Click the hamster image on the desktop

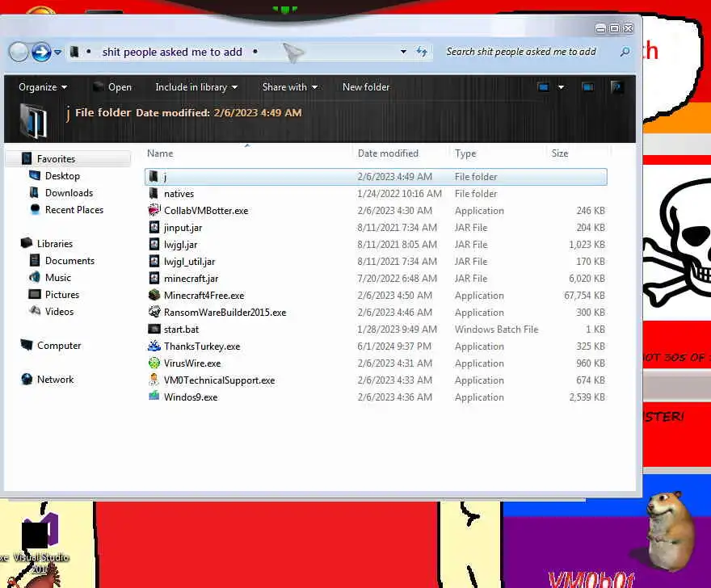click(669, 531)
